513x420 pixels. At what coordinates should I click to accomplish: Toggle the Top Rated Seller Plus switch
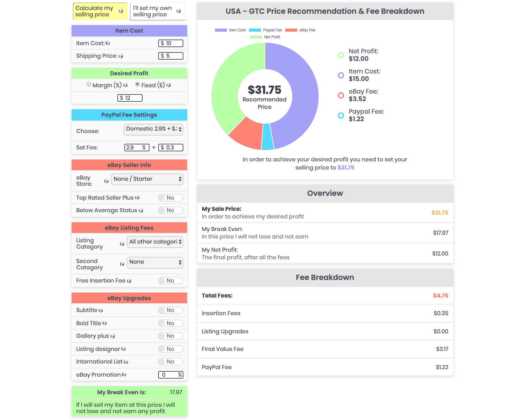[170, 198]
